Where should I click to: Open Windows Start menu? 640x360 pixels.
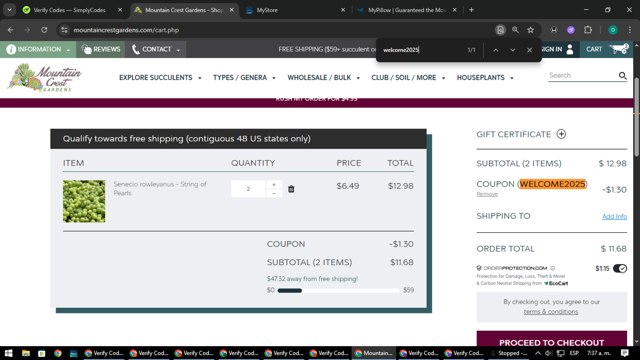[x=9, y=353]
